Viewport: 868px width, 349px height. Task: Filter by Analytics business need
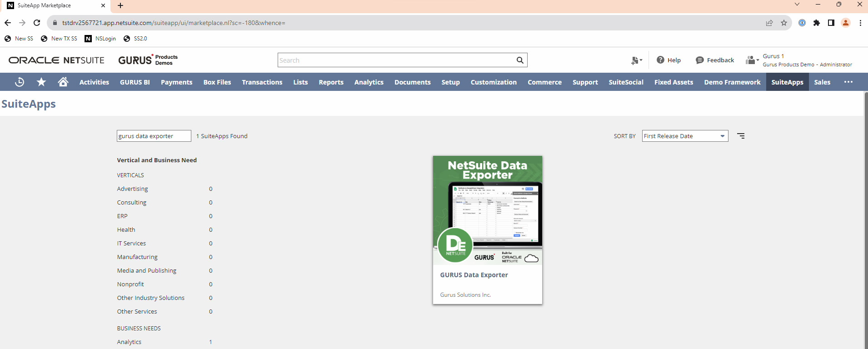coord(129,342)
